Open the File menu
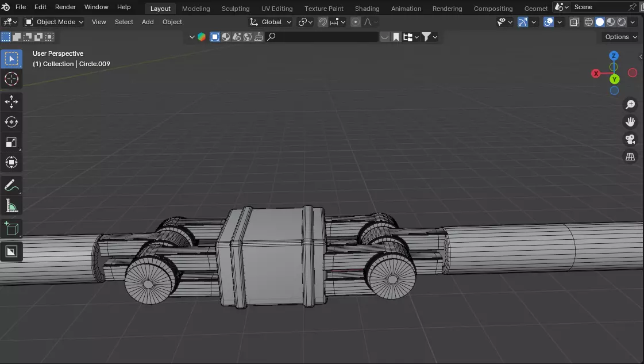This screenshot has width=644, height=364. 21,7
